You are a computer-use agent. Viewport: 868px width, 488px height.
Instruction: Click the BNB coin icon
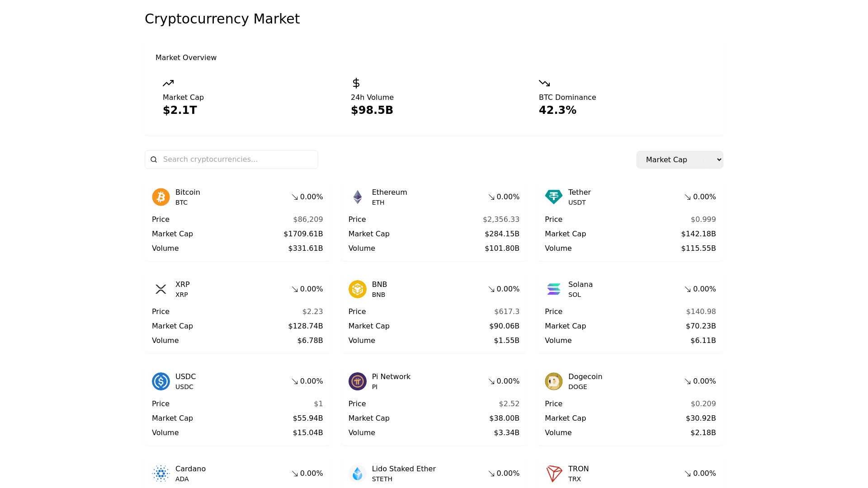coord(357,289)
